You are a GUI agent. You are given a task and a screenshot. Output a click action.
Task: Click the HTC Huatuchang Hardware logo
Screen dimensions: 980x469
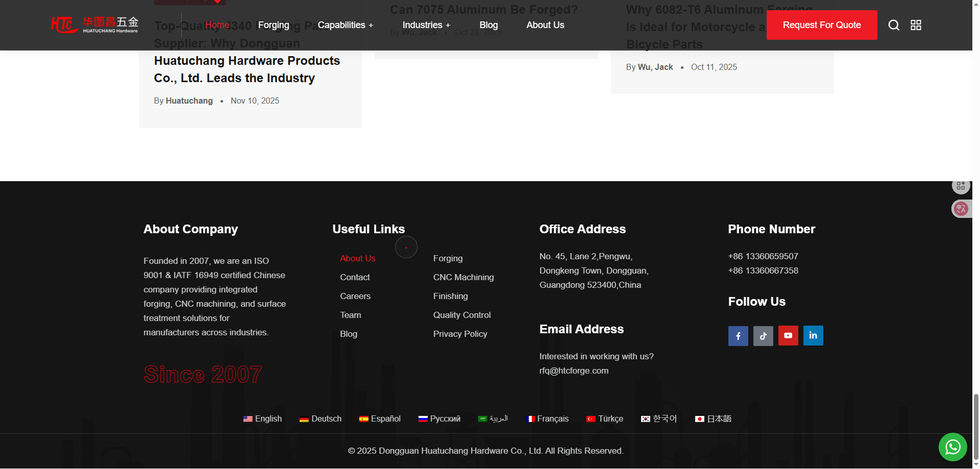94,24
